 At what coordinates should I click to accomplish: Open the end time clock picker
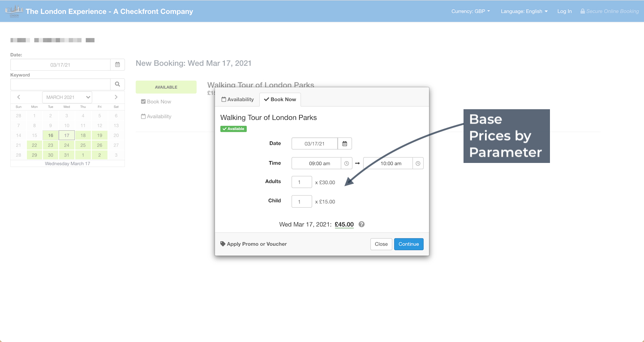pos(418,163)
